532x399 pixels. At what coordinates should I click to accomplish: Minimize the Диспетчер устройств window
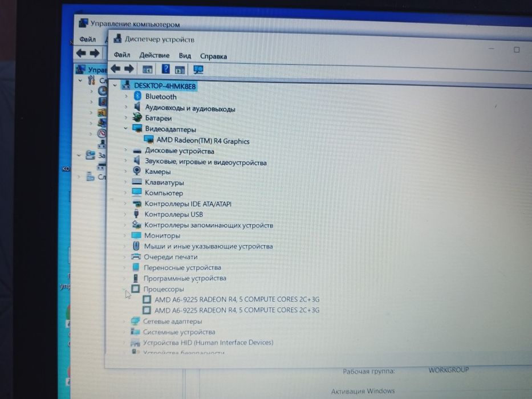491,48
